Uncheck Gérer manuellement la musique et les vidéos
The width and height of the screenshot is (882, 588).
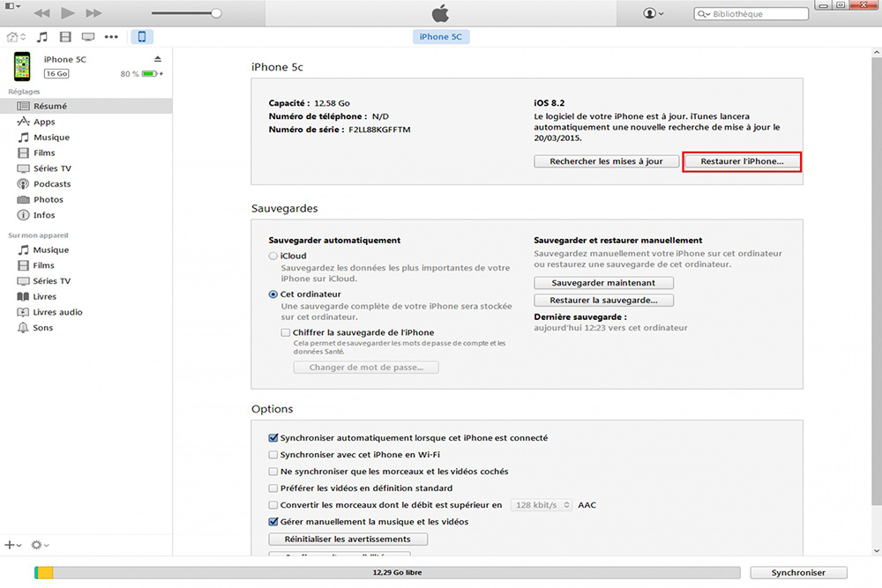(x=273, y=522)
